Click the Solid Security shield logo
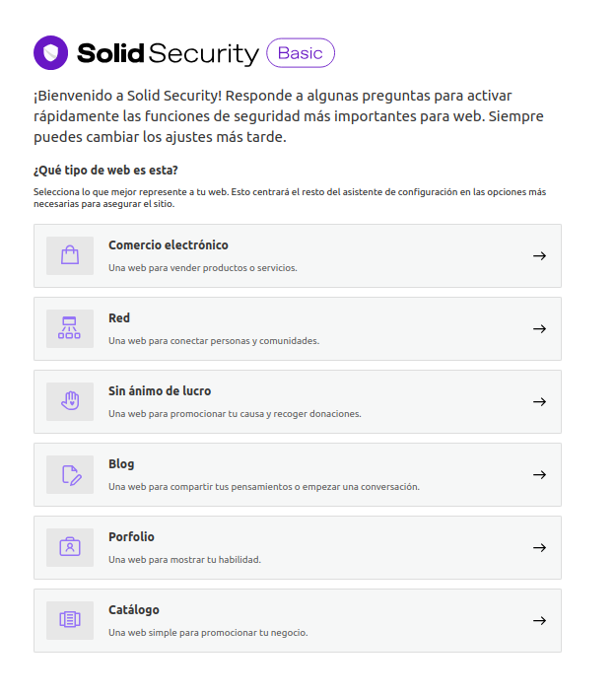The image size is (616, 696). [x=50, y=53]
